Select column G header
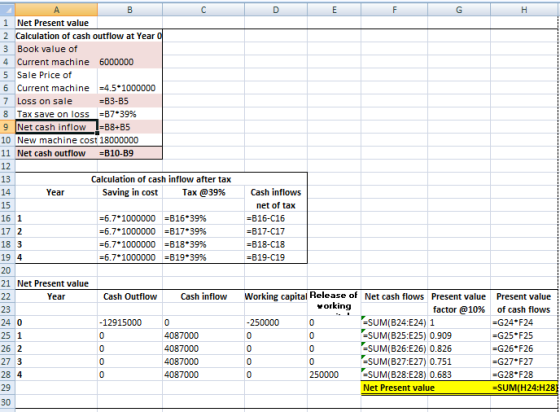The image size is (560, 412). (459, 10)
